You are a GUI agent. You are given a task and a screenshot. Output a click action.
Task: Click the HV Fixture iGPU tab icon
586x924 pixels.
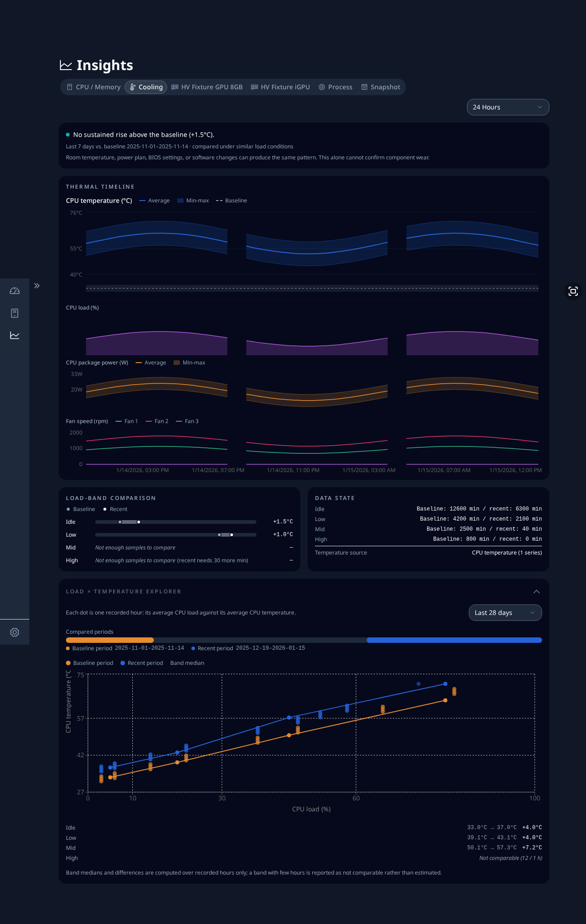[x=255, y=87]
